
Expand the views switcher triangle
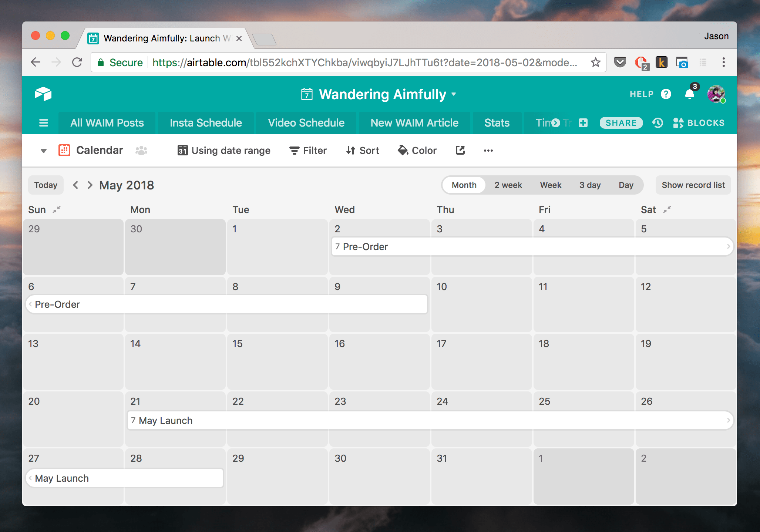[x=44, y=151]
